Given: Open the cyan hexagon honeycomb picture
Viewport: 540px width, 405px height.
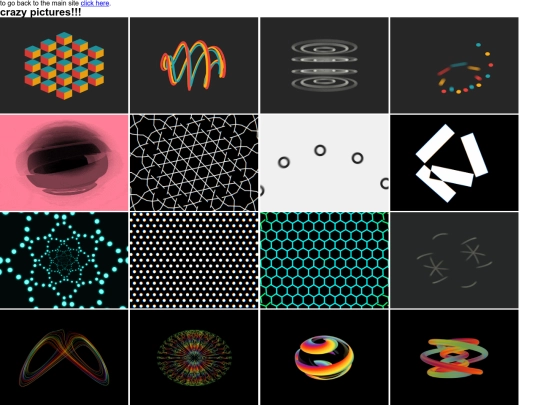Looking at the screenshot, I should coord(324,260).
